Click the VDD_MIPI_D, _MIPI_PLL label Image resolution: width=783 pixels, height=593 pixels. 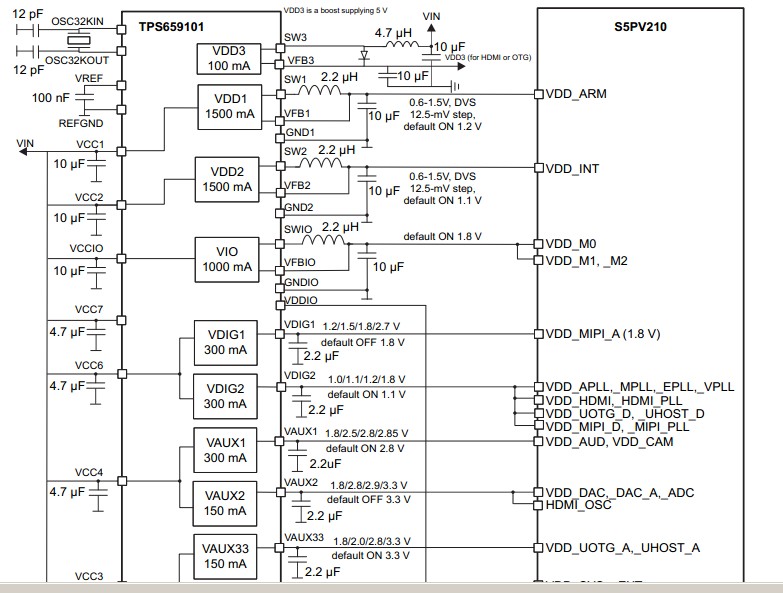[617, 427]
